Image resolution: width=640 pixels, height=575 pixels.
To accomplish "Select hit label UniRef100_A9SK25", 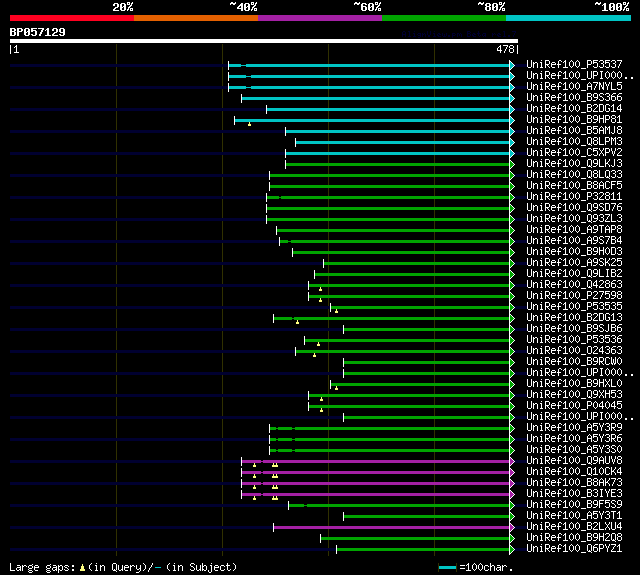I will click(574, 263).
